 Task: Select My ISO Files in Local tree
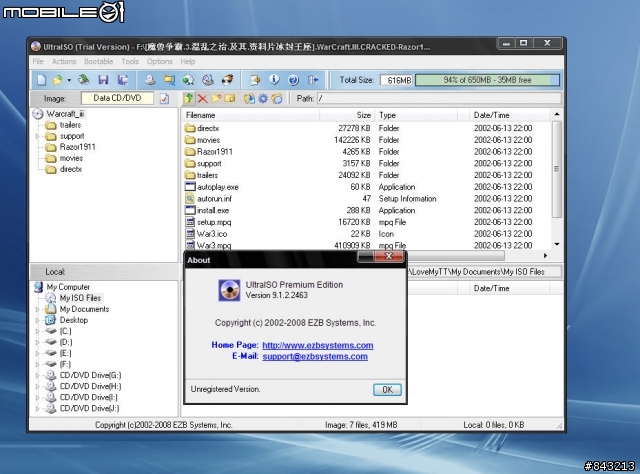80,298
